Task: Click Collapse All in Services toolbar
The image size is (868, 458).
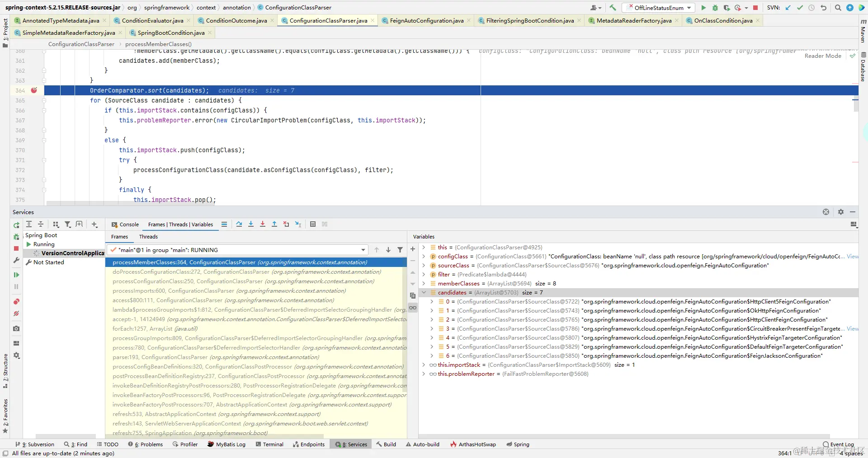Action: click(x=41, y=224)
